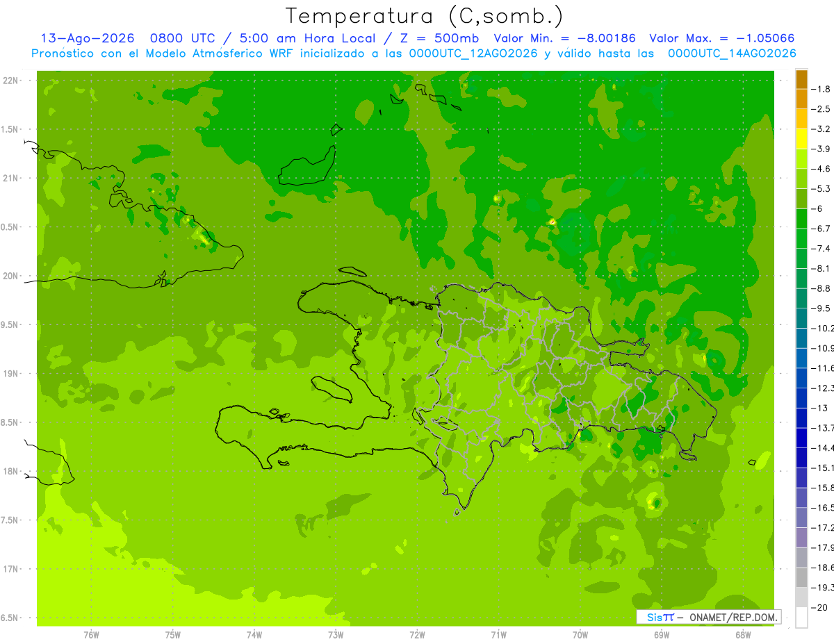Click the '-7.4' colorbar label
The image size is (834, 644).
821,249
